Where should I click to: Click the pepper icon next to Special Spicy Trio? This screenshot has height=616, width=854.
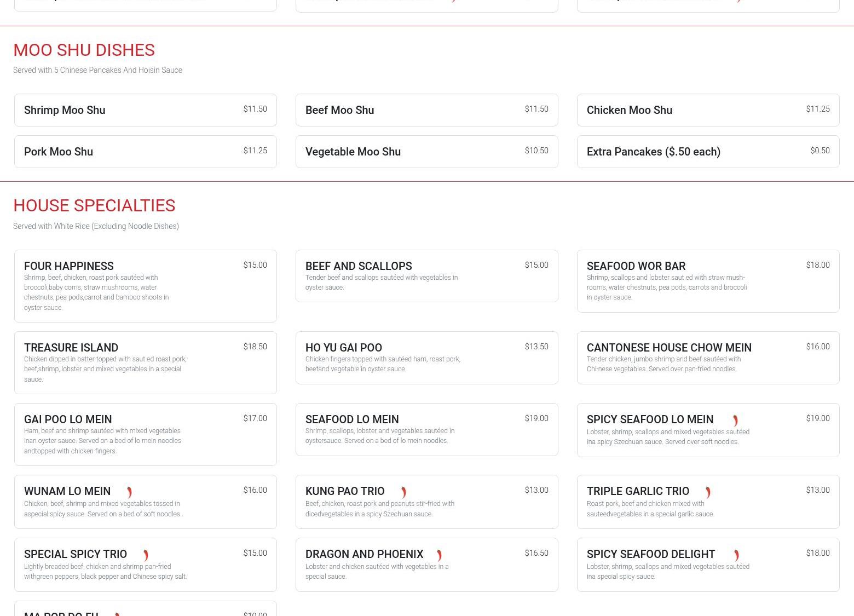[x=146, y=555]
